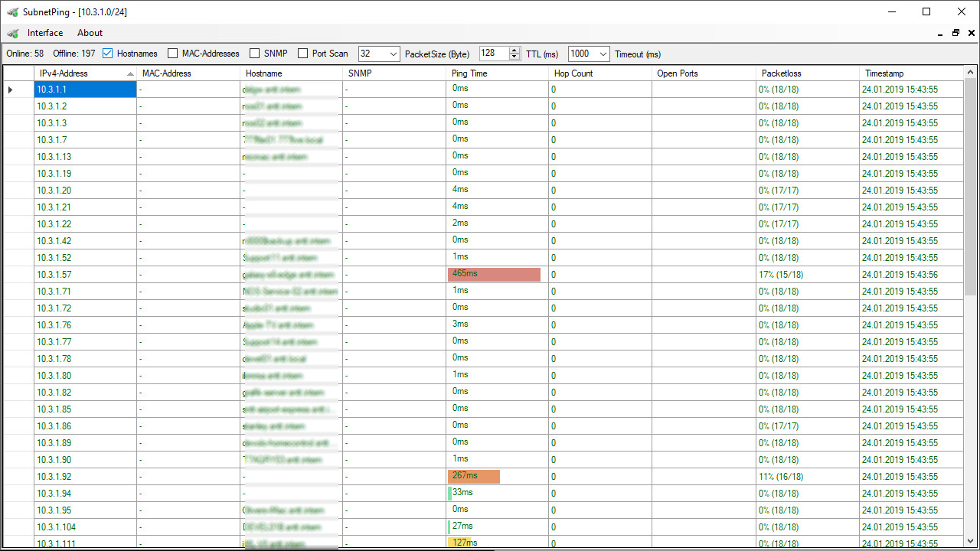Screen dimensions: 980x551
Task: Click the vertical scrollbar thumb
Action: click(x=970, y=186)
